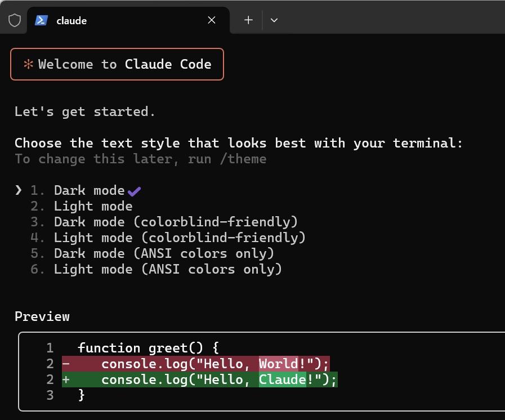Select Dark mode (colorblind-friendly)
The height and width of the screenshot is (420, 505).
coord(176,222)
